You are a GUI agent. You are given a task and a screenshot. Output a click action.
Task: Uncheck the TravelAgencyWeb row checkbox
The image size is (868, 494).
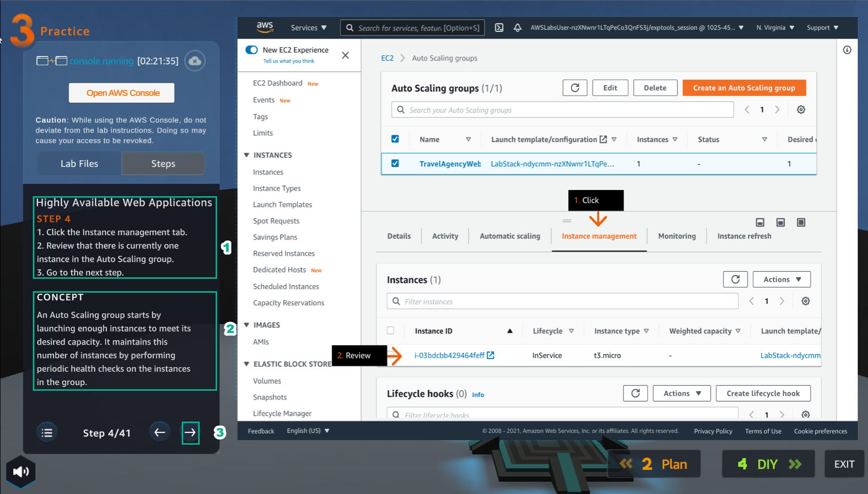395,163
